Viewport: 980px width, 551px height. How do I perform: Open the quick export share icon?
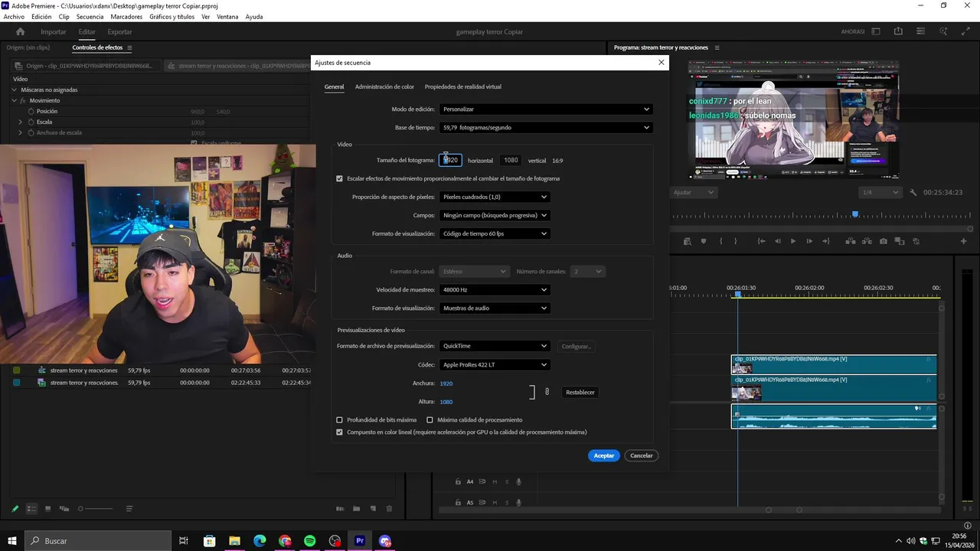(898, 31)
